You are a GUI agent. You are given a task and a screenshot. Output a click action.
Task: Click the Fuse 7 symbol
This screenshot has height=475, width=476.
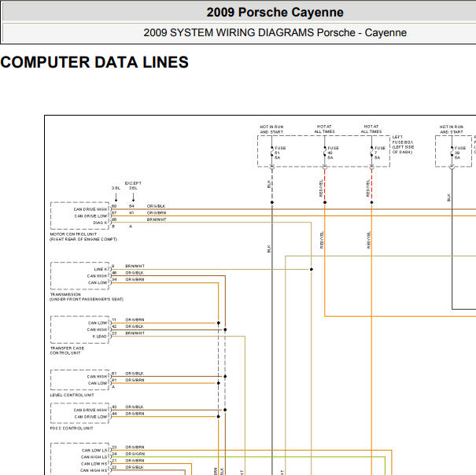(371, 152)
